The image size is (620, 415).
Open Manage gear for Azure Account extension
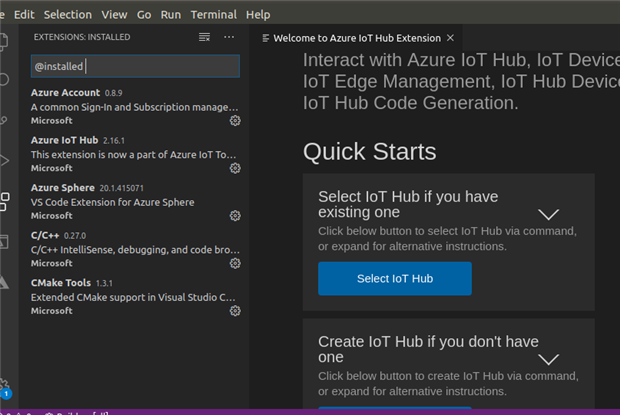point(235,121)
